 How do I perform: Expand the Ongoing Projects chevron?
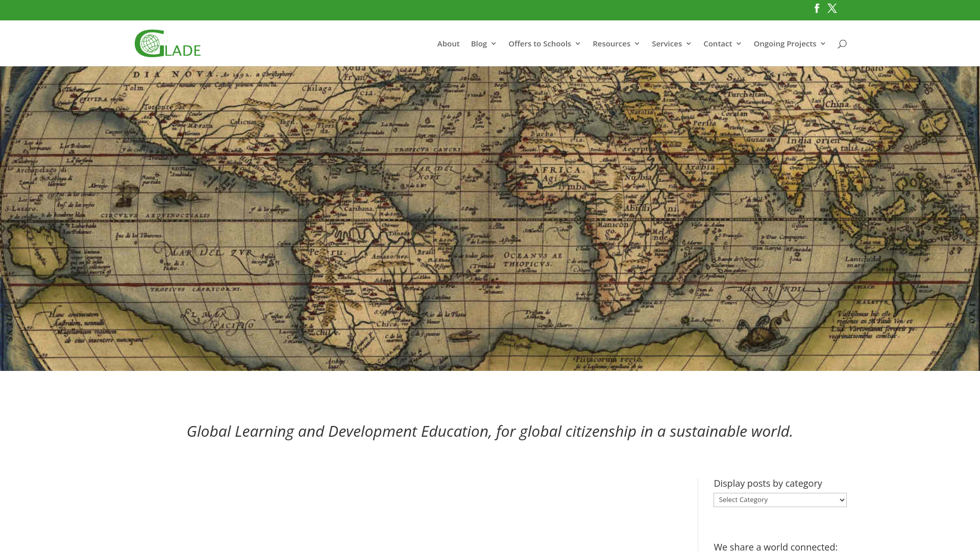pos(823,44)
